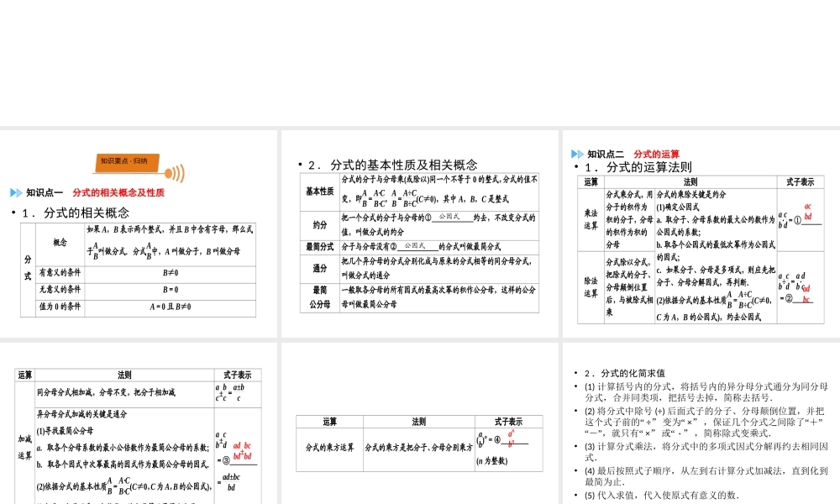Click the 最简公分母 row label
Image resolution: width=840 pixels, height=504 pixels.
tap(320, 297)
